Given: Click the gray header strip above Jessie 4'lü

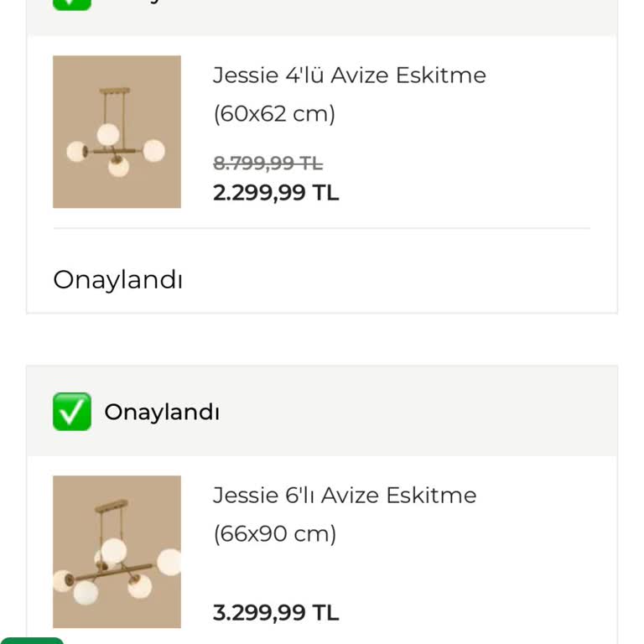Looking at the screenshot, I should pyautogui.click(x=377, y=15).
